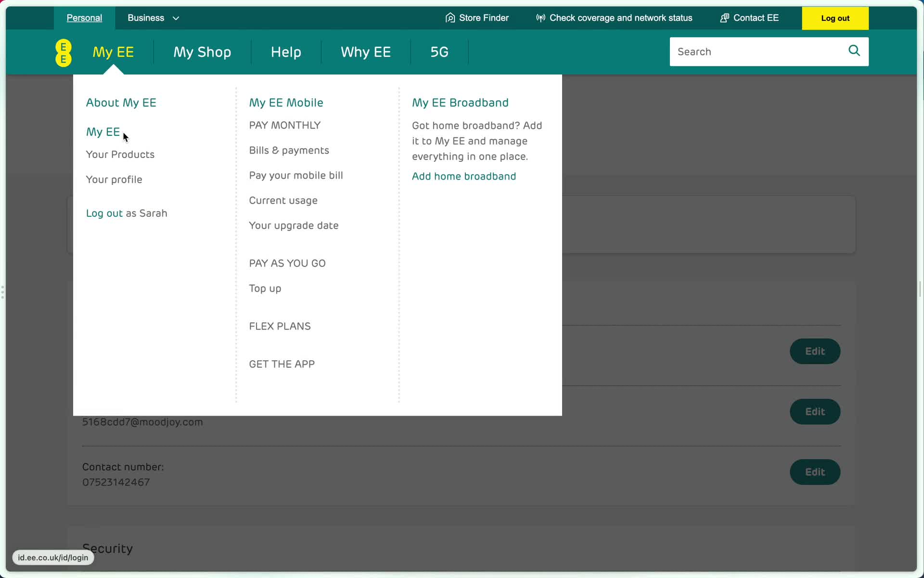Open the Help menu
924x578 pixels.
286,52
